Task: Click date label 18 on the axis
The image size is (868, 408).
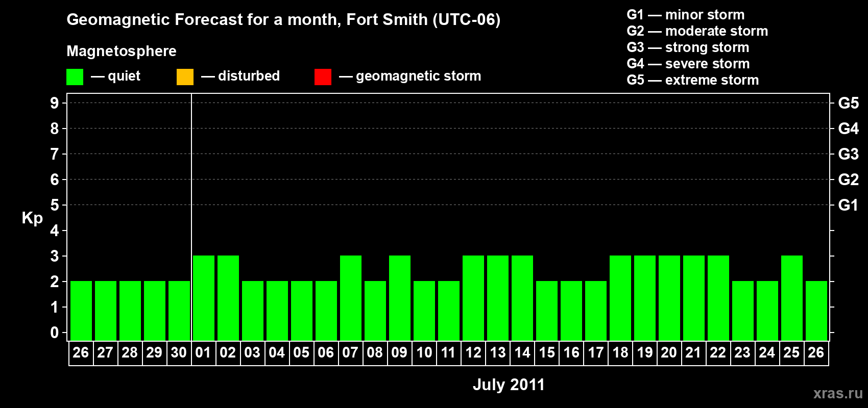Action: point(620,353)
